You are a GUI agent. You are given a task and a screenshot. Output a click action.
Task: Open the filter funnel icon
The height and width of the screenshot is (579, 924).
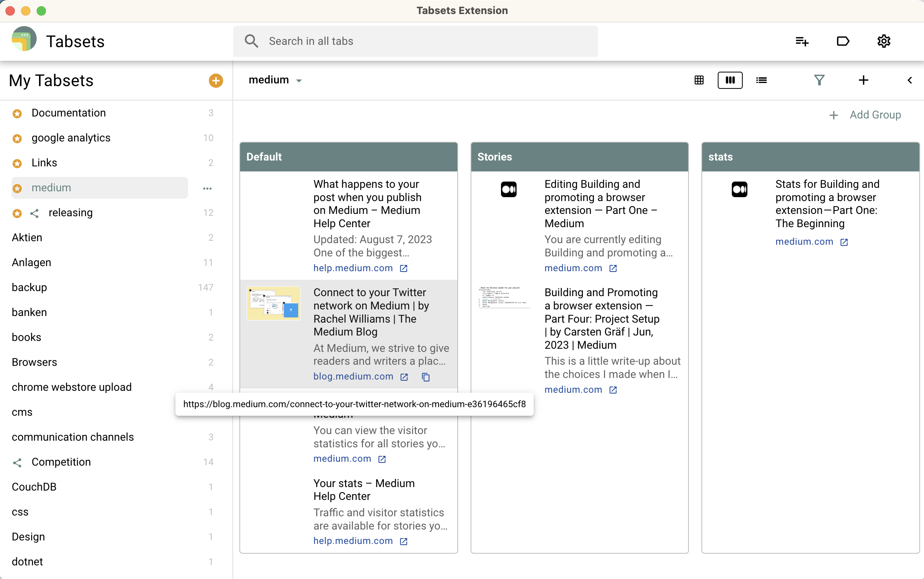click(820, 80)
